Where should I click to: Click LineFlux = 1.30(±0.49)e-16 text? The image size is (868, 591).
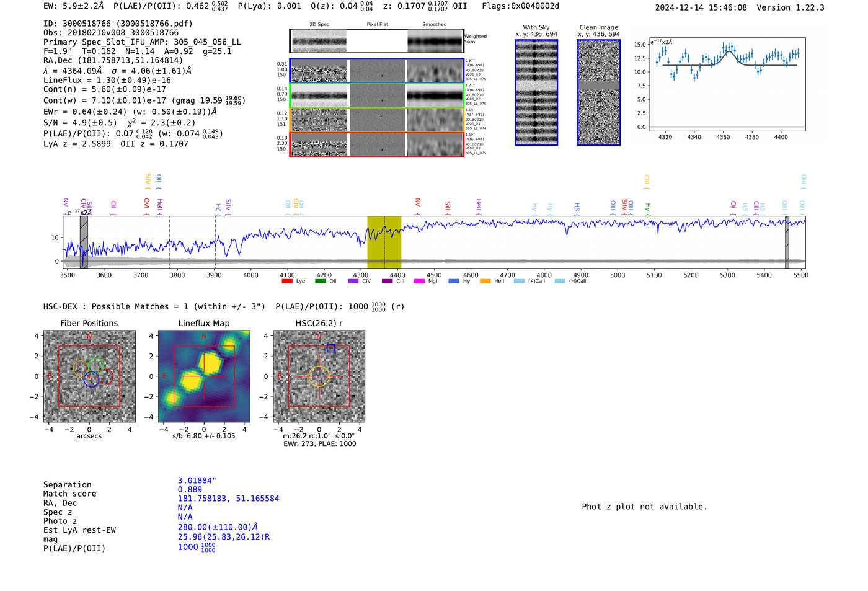tap(107, 81)
